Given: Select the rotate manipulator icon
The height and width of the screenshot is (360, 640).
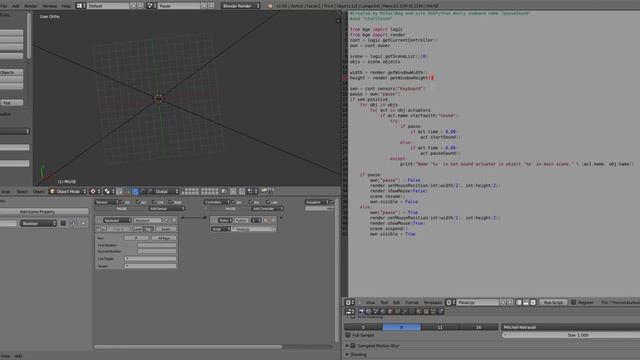Looking at the screenshot, I should (142, 191).
